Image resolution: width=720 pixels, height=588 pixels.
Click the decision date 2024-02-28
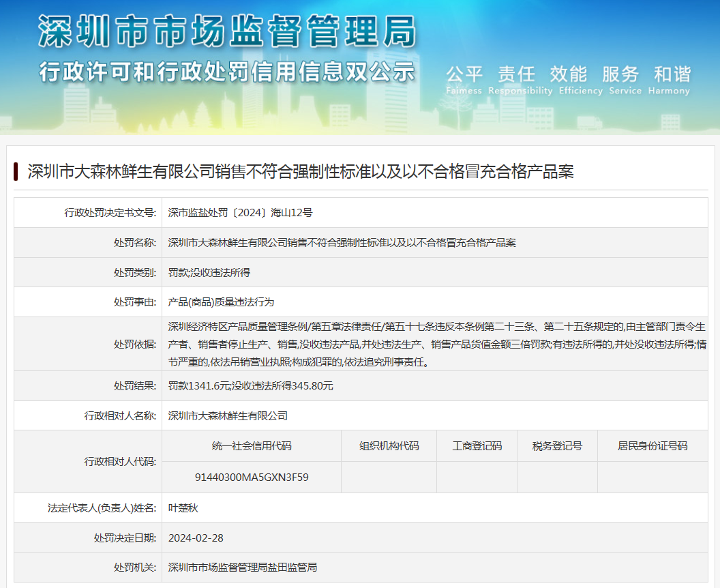pos(196,538)
